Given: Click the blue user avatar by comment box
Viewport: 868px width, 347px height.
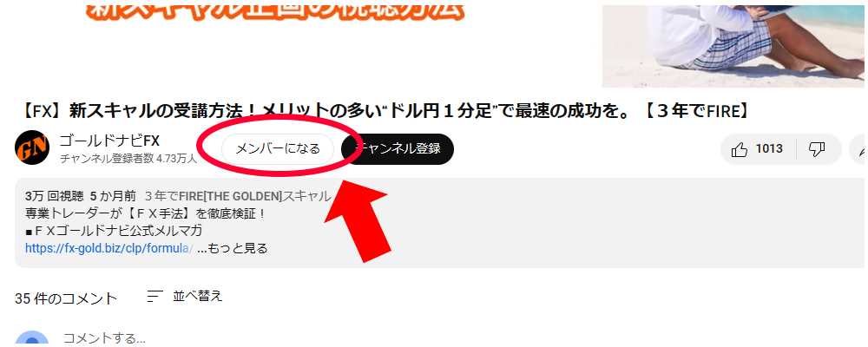Looking at the screenshot, I should coord(32,338).
